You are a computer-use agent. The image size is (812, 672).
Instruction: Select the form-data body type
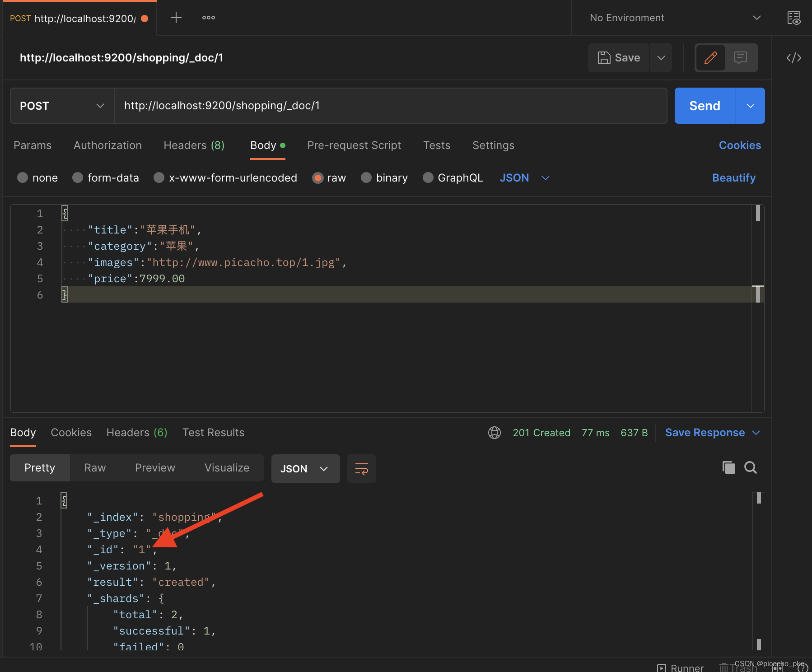(x=78, y=178)
